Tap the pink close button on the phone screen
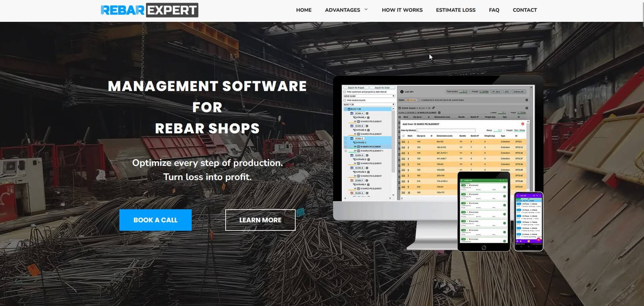The width and height of the screenshot is (644, 306). [x=538, y=240]
